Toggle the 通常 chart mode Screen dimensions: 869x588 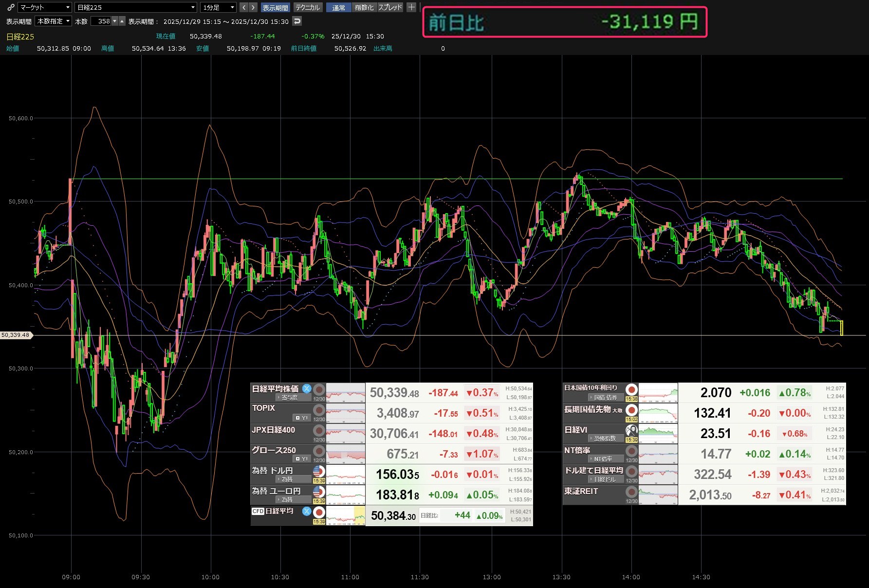(338, 7)
